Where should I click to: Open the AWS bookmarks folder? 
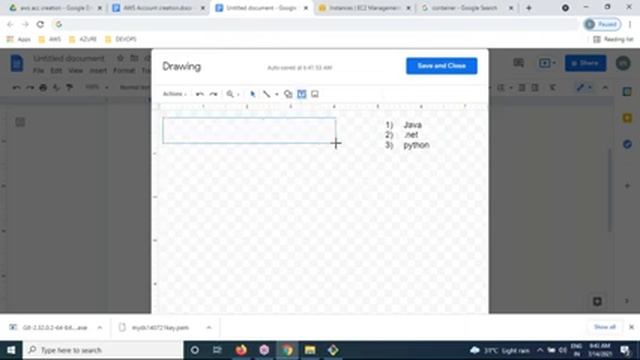click(49, 39)
